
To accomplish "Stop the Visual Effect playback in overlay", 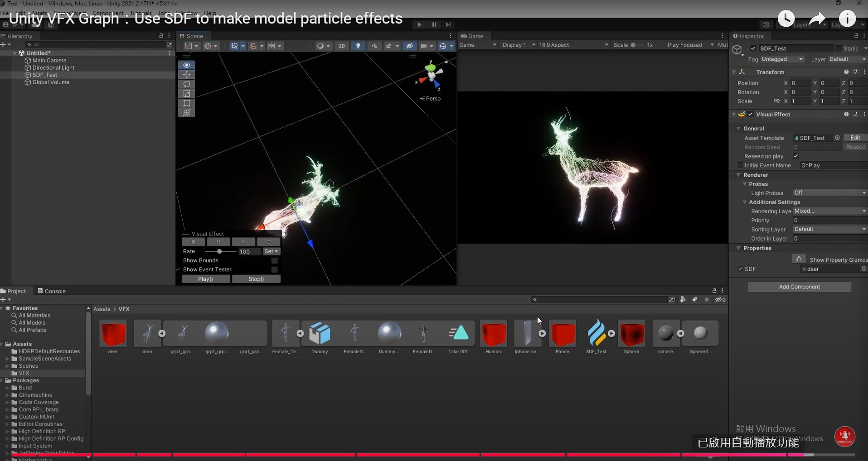I will (x=194, y=242).
